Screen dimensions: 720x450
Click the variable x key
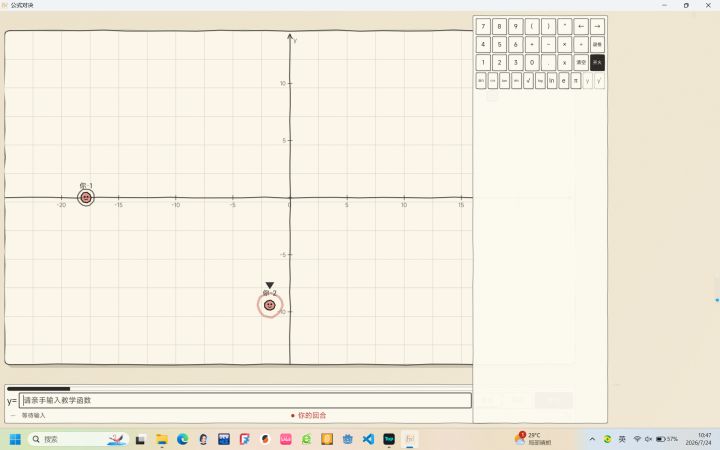(x=565, y=62)
